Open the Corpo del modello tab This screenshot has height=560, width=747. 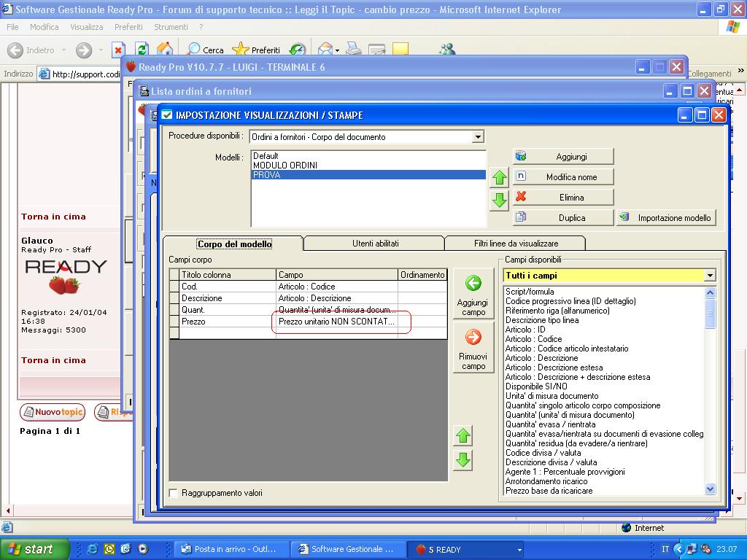pos(234,244)
